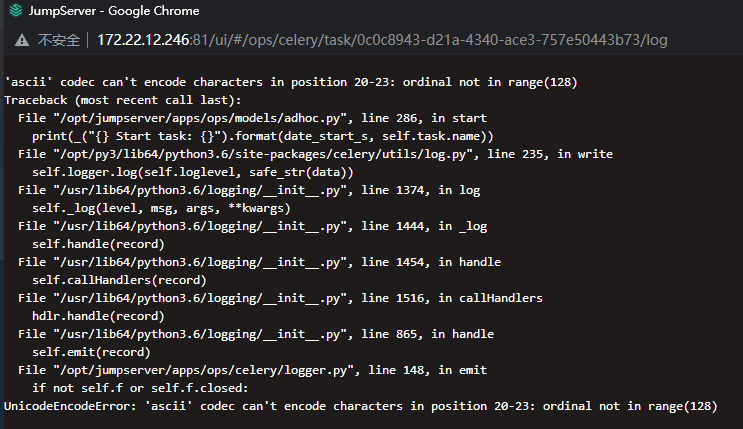Screen dimensions: 743x429
Task: Click the if not self.f line
Action: [x=140, y=388]
